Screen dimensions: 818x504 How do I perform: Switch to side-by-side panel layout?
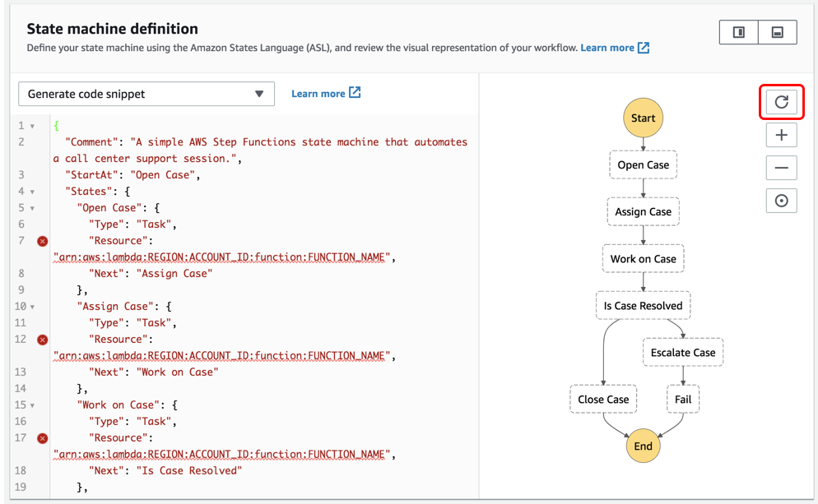pyautogui.click(x=738, y=32)
